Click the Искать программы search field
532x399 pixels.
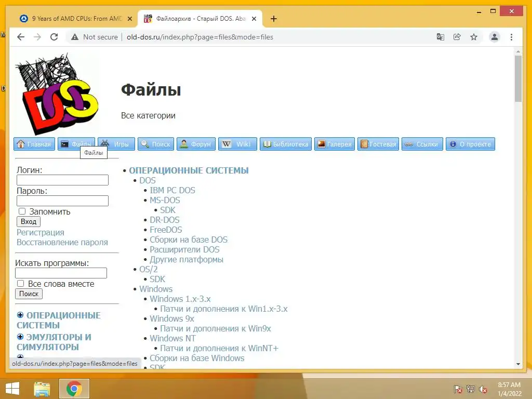coord(61,273)
